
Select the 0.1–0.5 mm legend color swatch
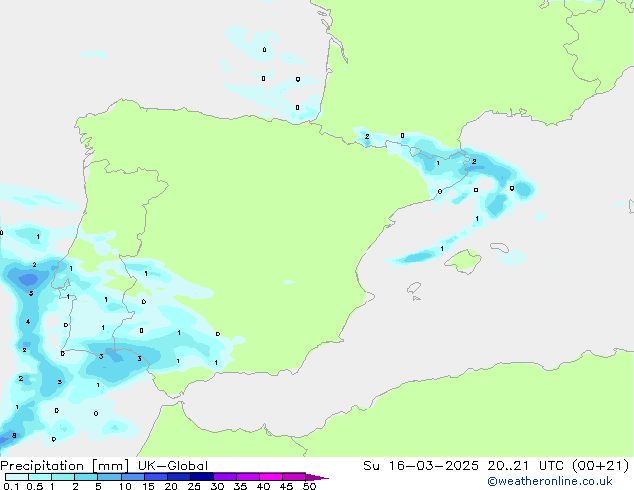pyautogui.click(x=17, y=477)
